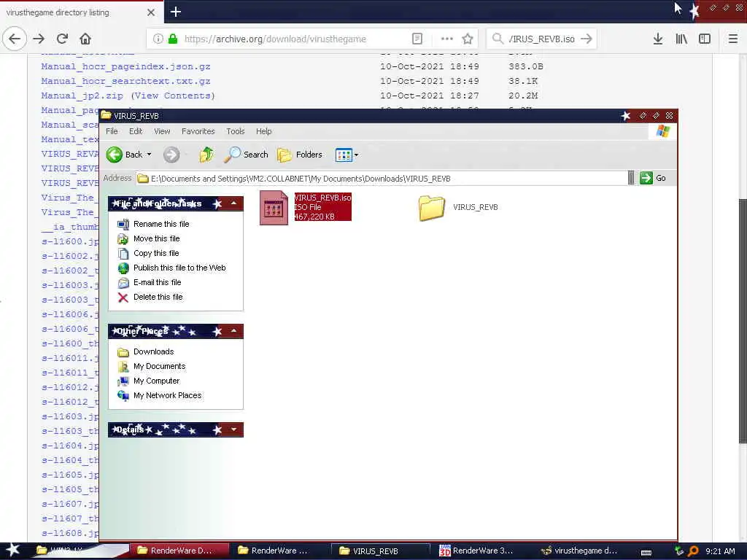Open Explorer Favorites menu
The width and height of the screenshot is (747, 560).
pyautogui.click(x=198, y=131)
